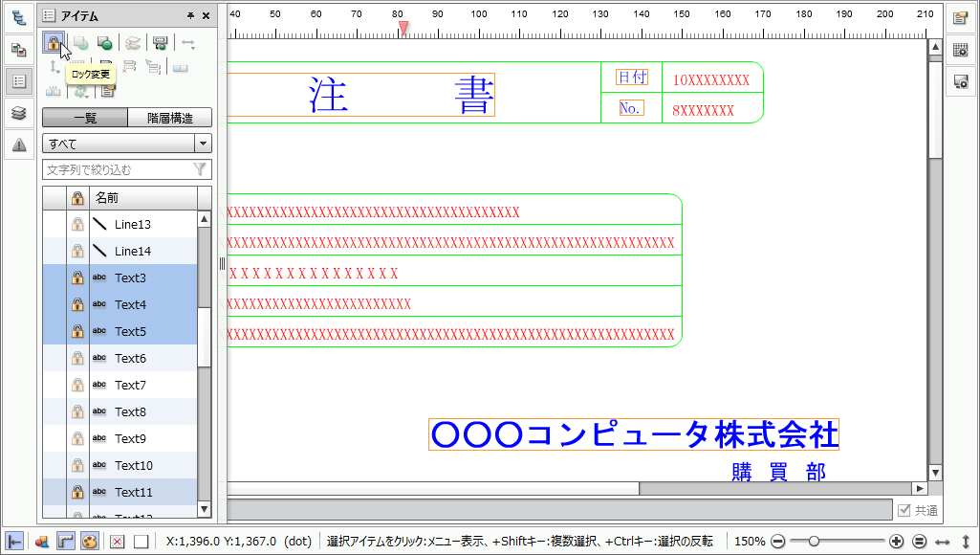The width and height of the screenshot is (980, 555).
Task: Select Text9 in the item list
Action: tap(130, 438)
